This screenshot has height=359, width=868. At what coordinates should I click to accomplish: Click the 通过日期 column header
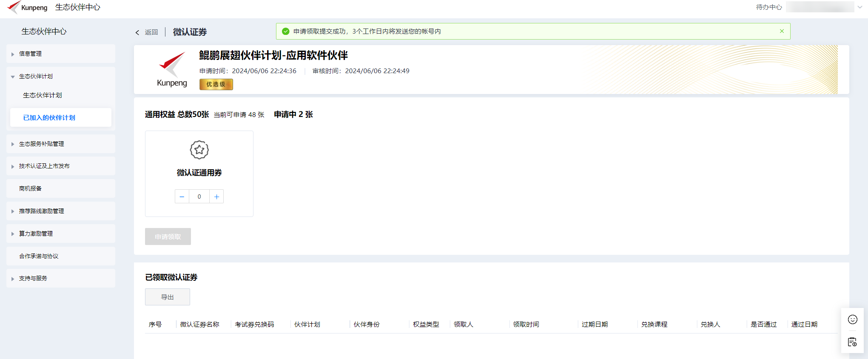804,324
